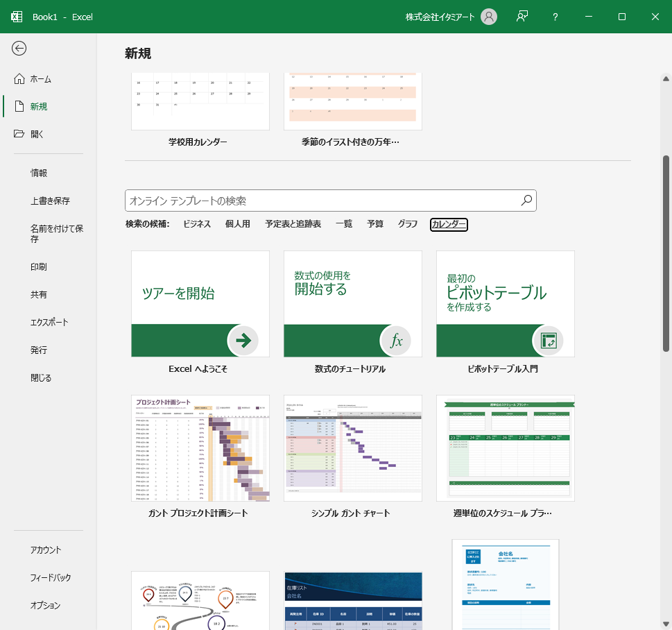
Task: Click the back arrow to return to workbook
Action: [19, 49]
